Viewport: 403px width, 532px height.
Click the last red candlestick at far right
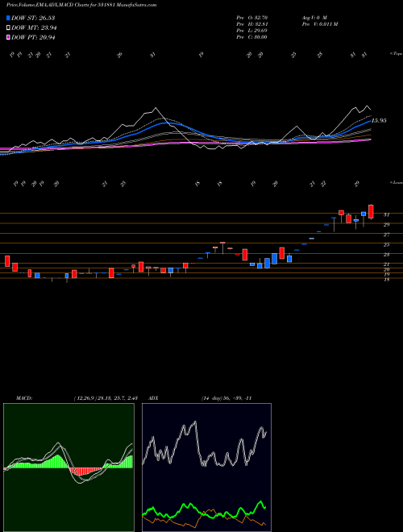371,211
